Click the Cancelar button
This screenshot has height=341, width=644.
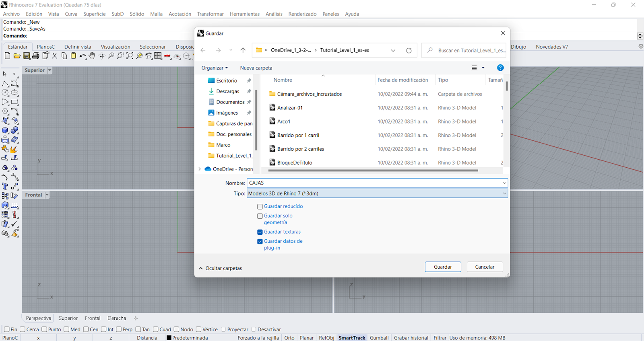(x=485, y=267)
